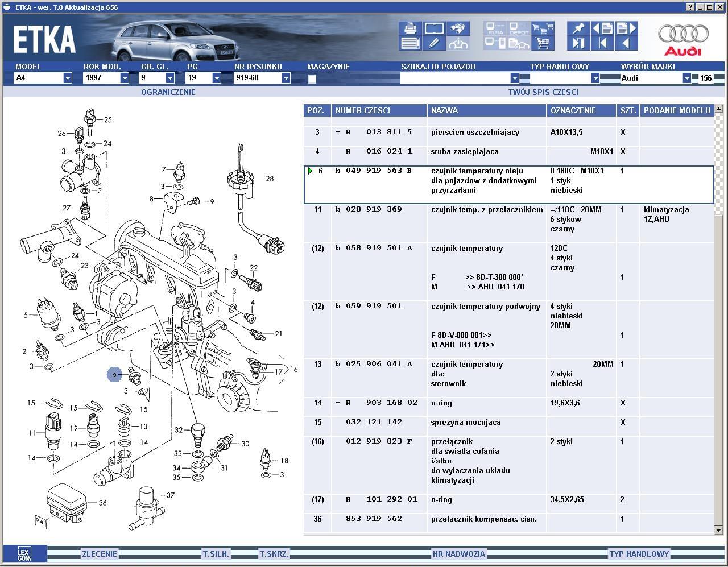Click the exit door icon
This screenshot has height=567, width=728.
(578, 43)
